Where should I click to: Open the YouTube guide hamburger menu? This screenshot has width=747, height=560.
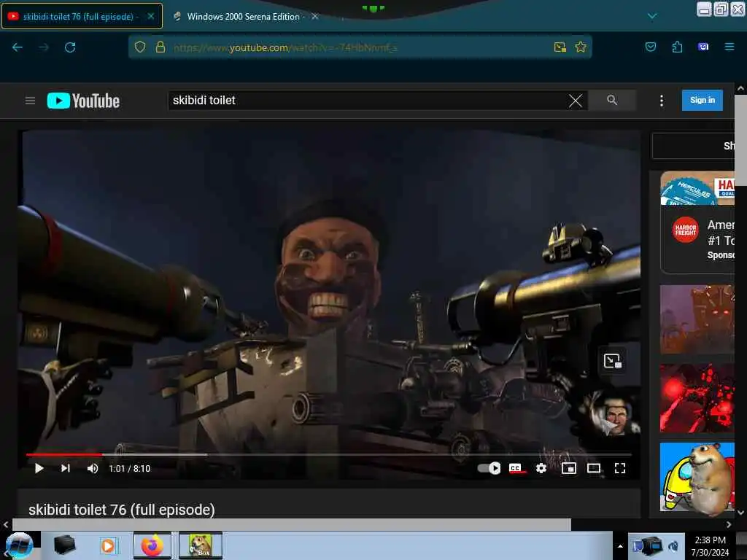pos(30,101)
